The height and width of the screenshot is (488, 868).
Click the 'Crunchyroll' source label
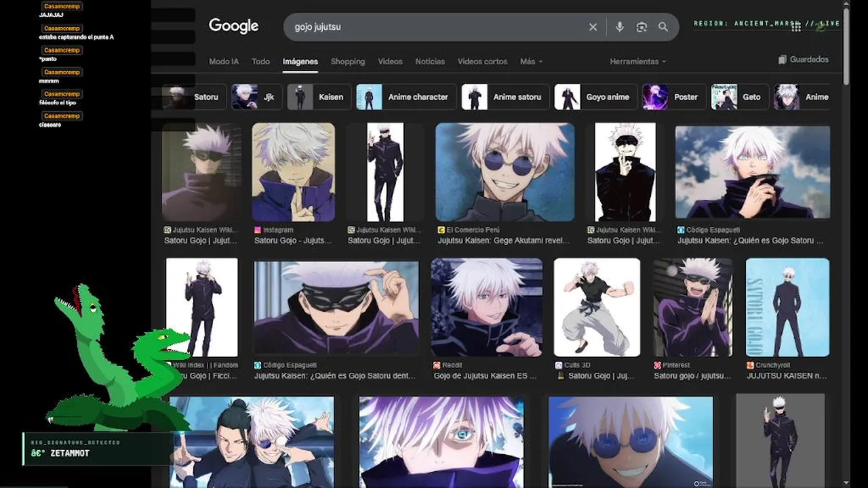pos(772,365)
